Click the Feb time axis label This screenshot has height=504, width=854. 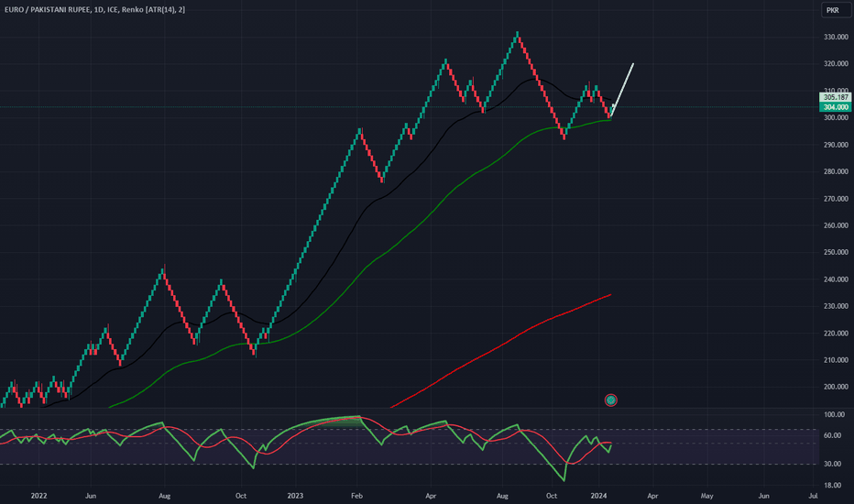(356, 496)
